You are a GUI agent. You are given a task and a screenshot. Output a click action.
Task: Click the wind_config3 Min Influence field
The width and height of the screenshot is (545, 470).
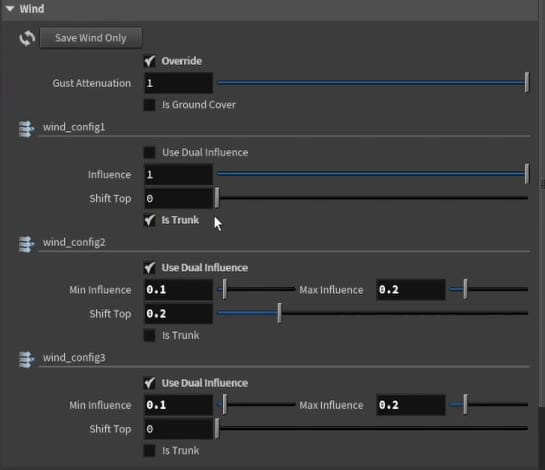pyautogui.click(x=178, y=405)
